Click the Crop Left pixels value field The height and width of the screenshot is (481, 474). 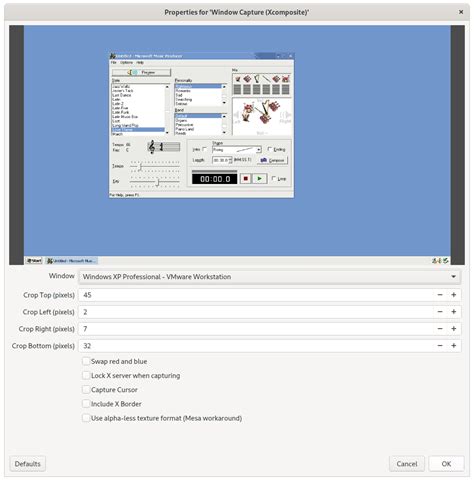pos(257,312)
